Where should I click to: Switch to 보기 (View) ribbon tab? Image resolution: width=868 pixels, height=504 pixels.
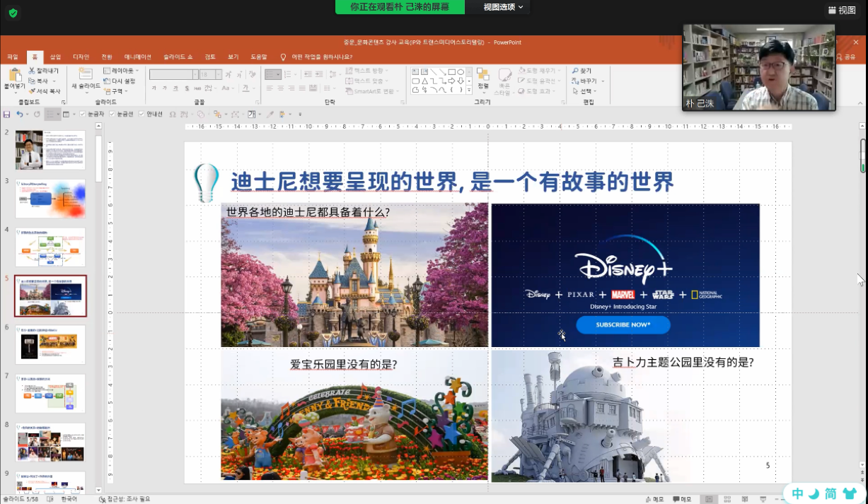click(233, 57)
